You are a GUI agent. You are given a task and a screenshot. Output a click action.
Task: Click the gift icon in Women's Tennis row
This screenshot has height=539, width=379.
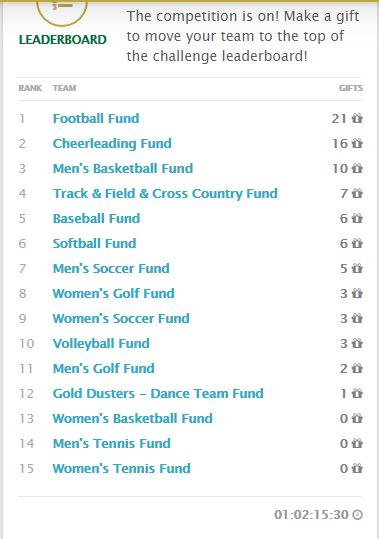click(357, 468)
